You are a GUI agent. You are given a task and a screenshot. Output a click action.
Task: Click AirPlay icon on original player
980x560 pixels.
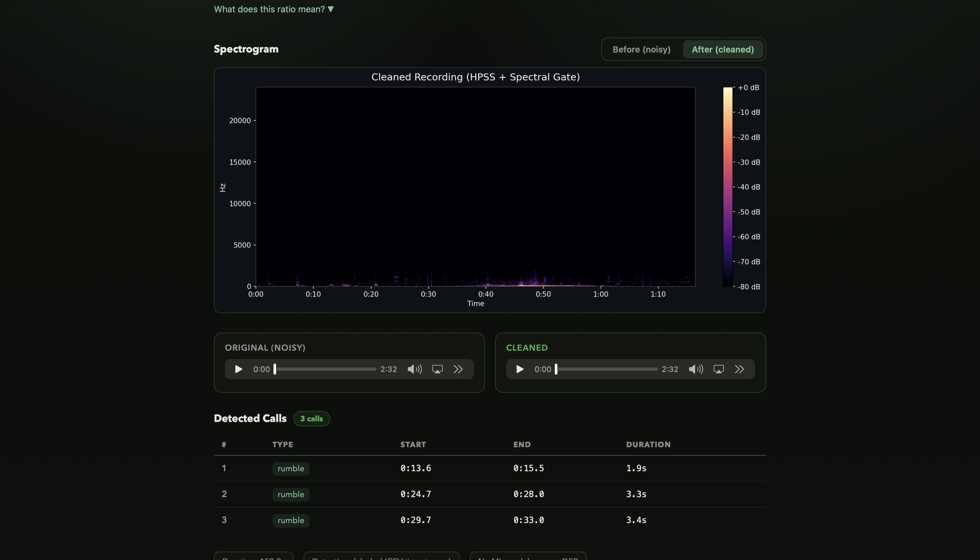[437, 369]
